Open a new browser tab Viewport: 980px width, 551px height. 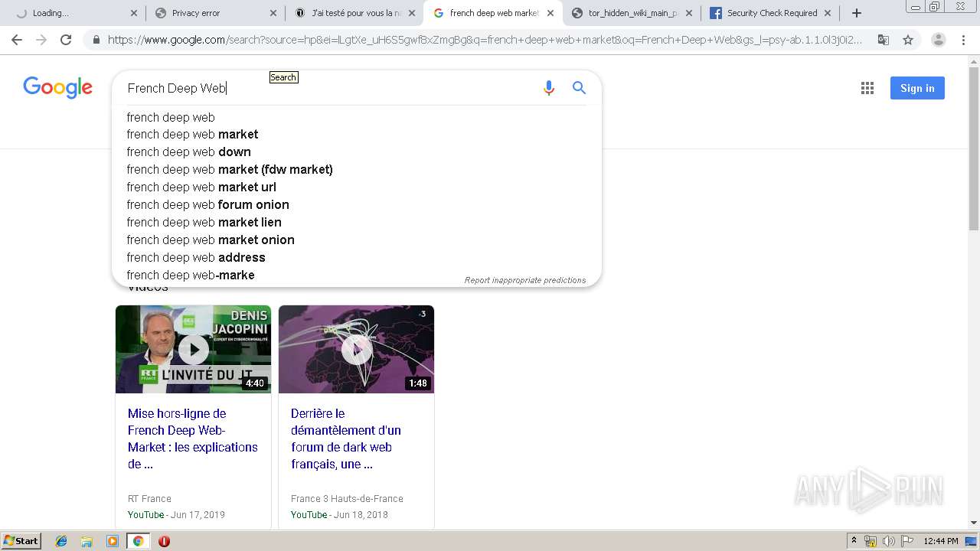[857, 13]
